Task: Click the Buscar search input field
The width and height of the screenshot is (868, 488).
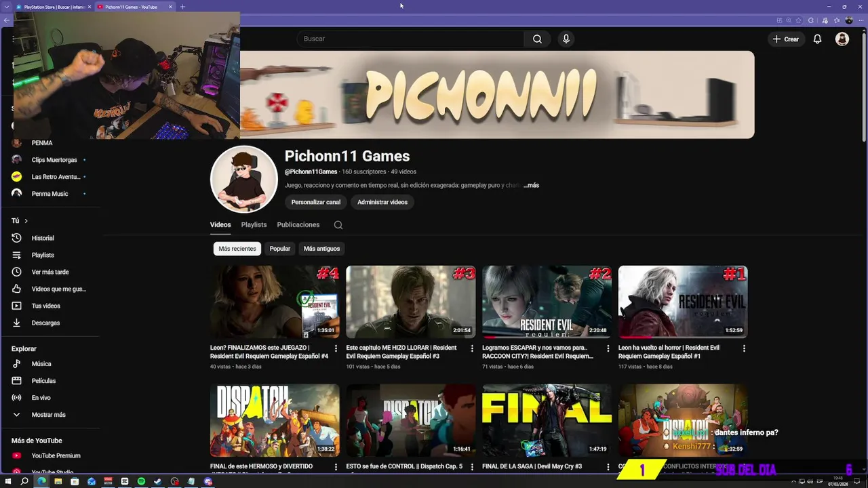Action: (x=410, y=39)
